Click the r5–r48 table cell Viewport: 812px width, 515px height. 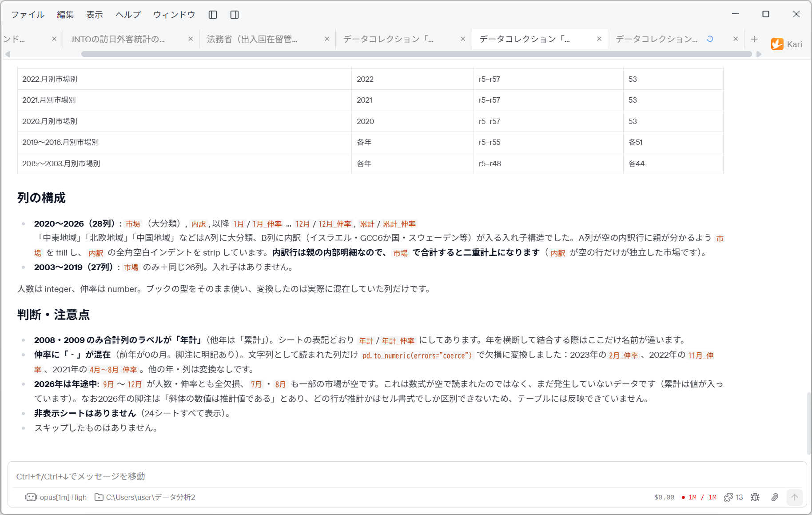click(x=549, y=164)
